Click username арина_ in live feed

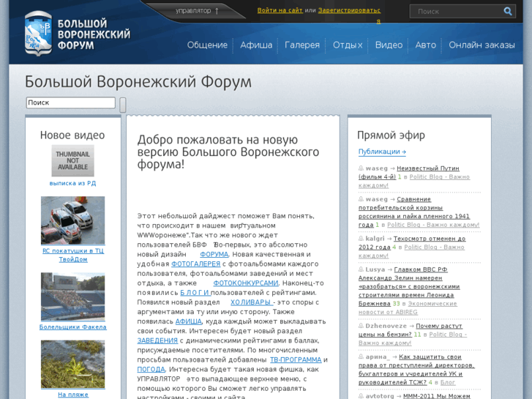[378, 357]
